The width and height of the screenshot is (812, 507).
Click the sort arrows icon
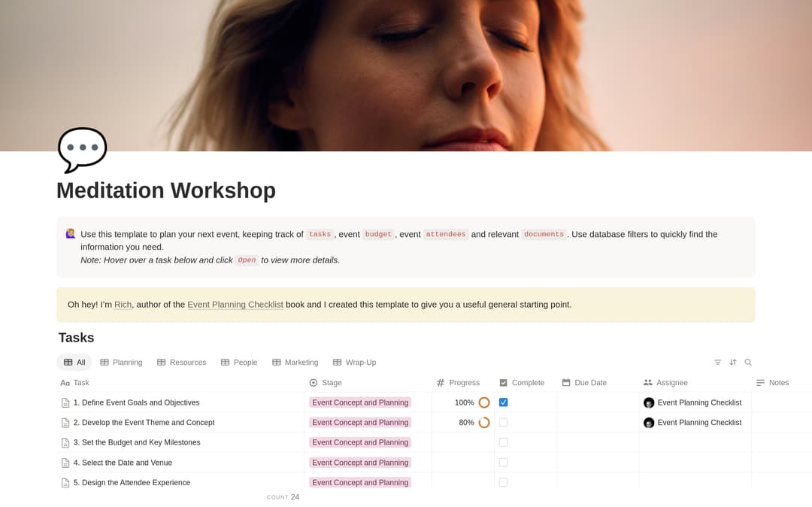(733, 362)
